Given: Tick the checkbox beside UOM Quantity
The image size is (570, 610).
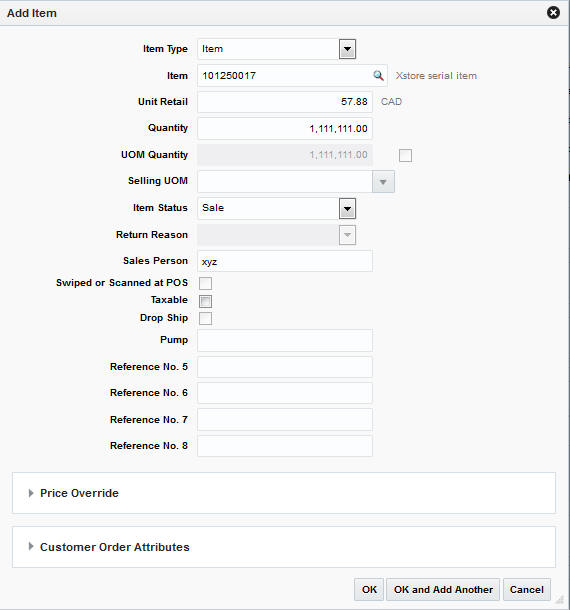Looking at the screenshot, I should pos(405,155).
